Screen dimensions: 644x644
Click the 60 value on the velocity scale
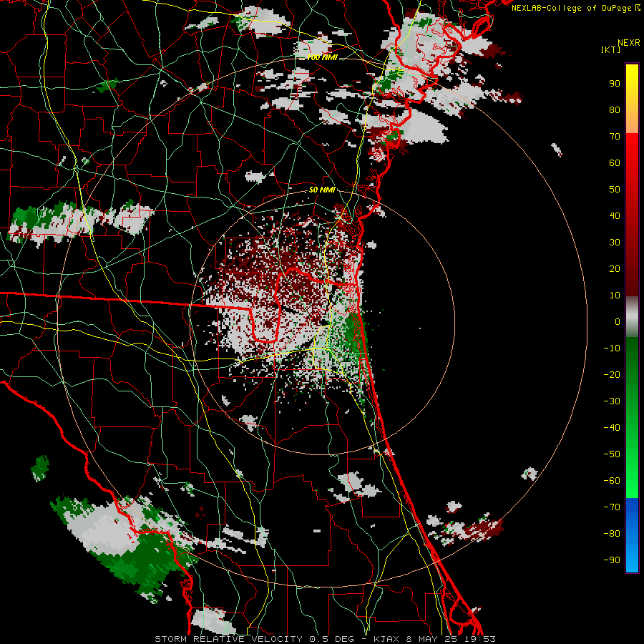pyautogui.click(x=615, y=163)
